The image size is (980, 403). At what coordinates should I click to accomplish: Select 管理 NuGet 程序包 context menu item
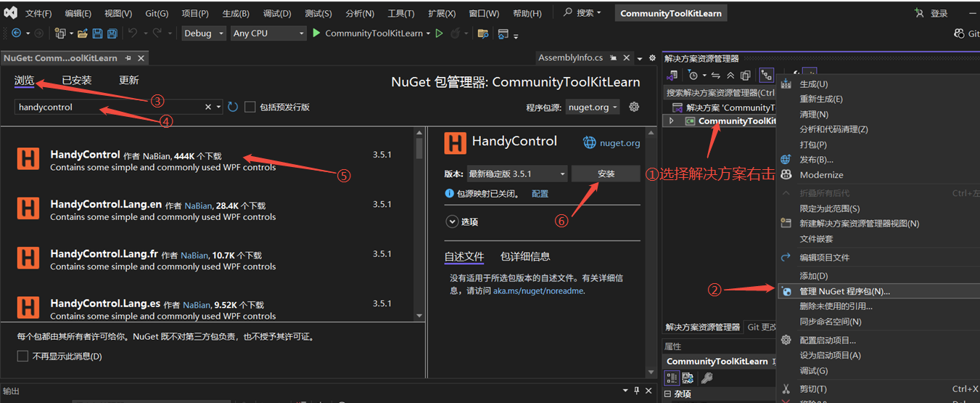(878, 291)
